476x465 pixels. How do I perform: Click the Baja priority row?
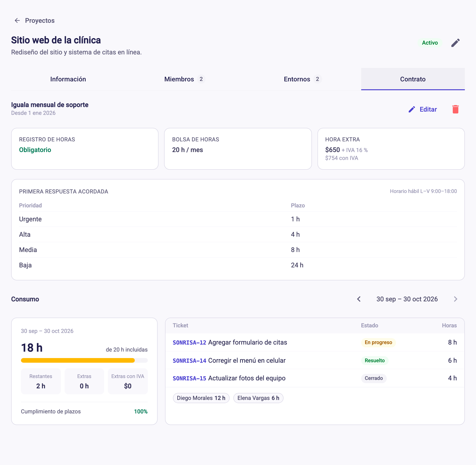click(x=238, y=265)
